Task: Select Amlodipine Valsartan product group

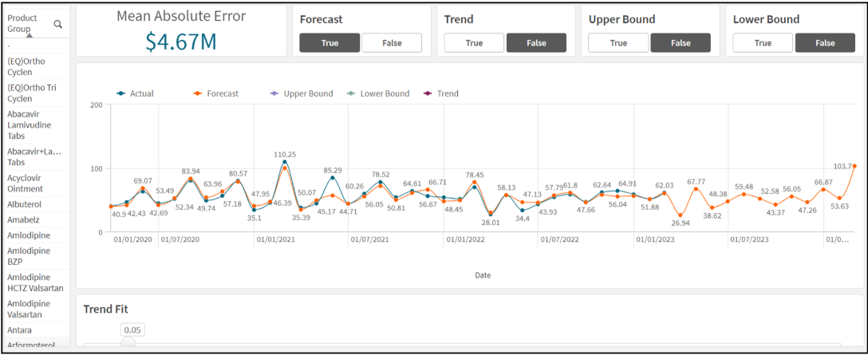Action: pyautogui.click(x=35, y=309)
